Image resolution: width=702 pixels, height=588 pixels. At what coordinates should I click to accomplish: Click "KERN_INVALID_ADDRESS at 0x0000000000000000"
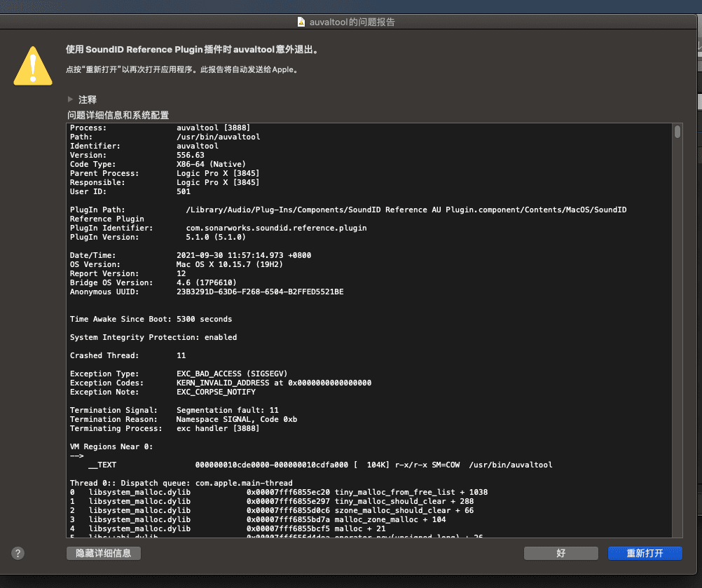pyautogui.click(x=274, y=383)
